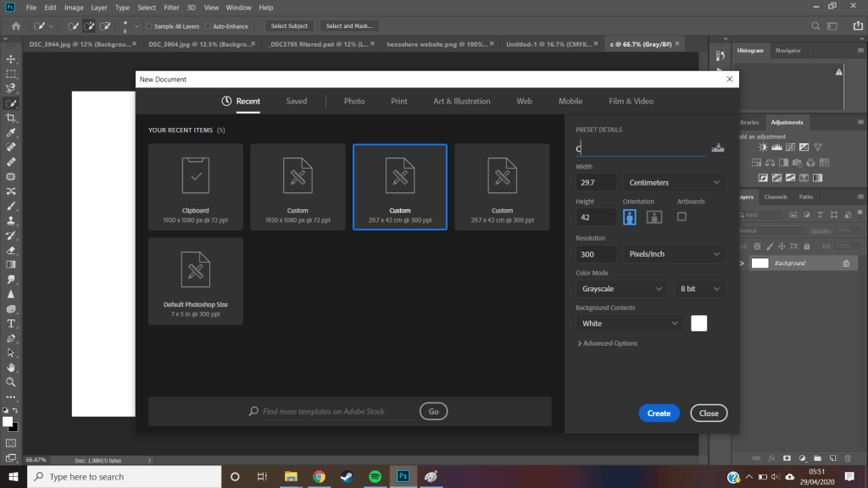
Task: Select the Eraser tool
Action: (11, 250)
